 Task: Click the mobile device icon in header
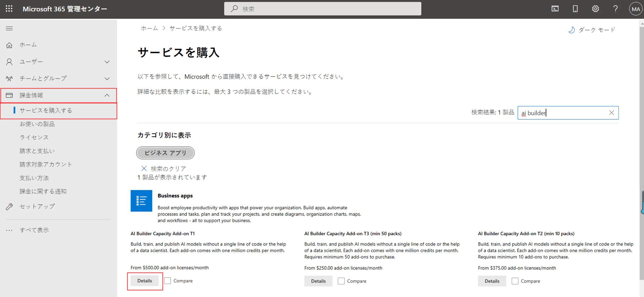tap(575, 9)
